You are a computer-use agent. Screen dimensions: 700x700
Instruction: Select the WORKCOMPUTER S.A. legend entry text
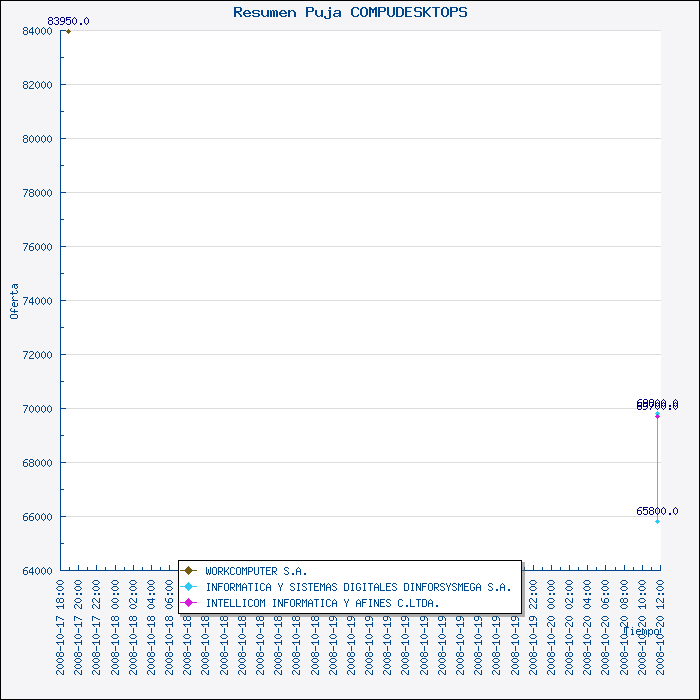pos(256,571)
